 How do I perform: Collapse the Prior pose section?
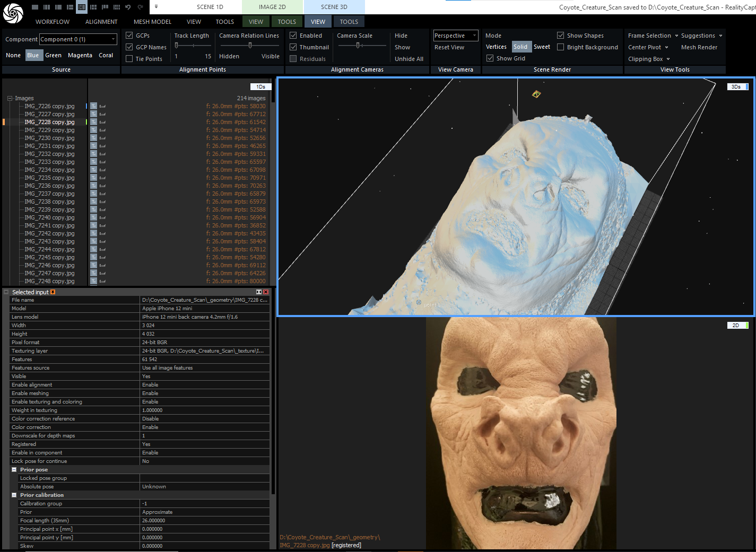pyautogui.click(x=14, y=470)
